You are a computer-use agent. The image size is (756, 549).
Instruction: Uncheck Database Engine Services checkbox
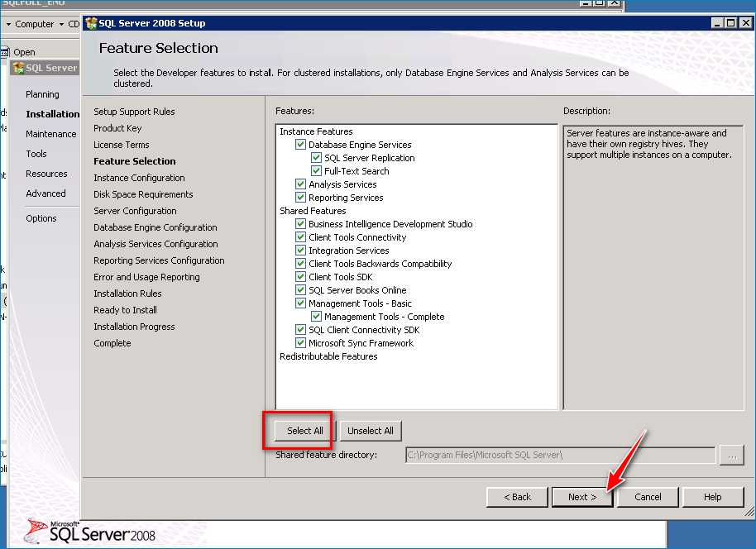(300, 144)
